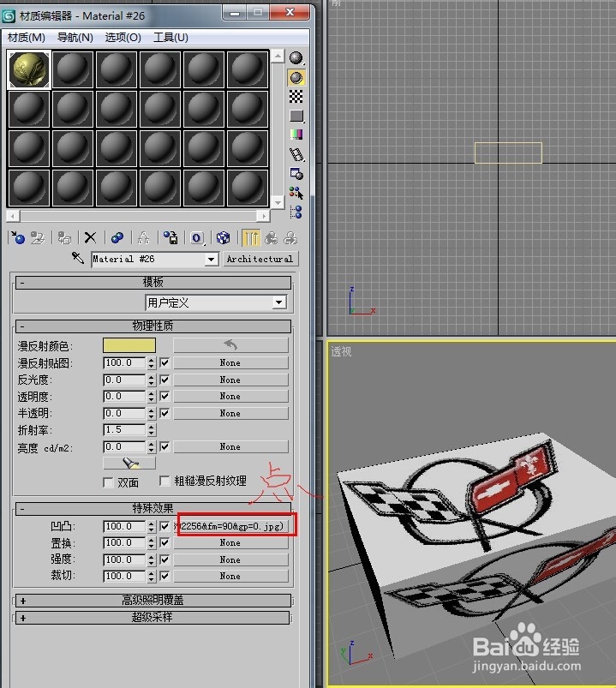The image size is (616, 688).
Task: Open the 选项(O) menu
Action: 123,38
